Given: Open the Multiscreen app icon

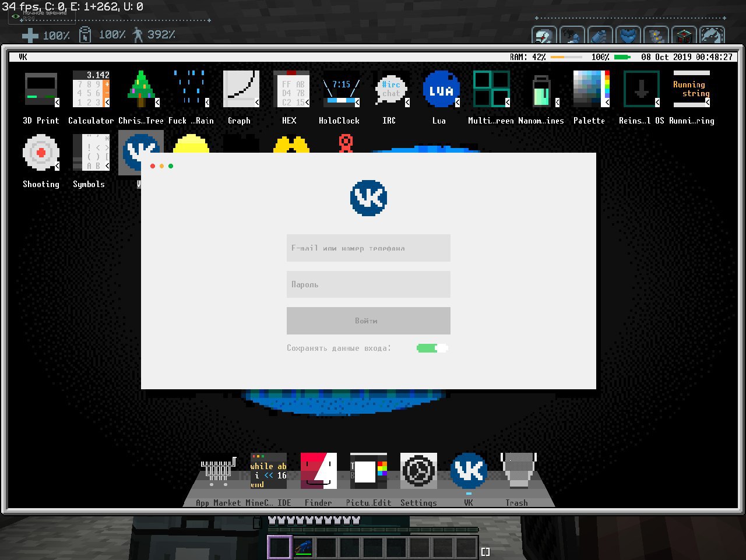Looking at the screenshot, I should [x=492, y=89].
